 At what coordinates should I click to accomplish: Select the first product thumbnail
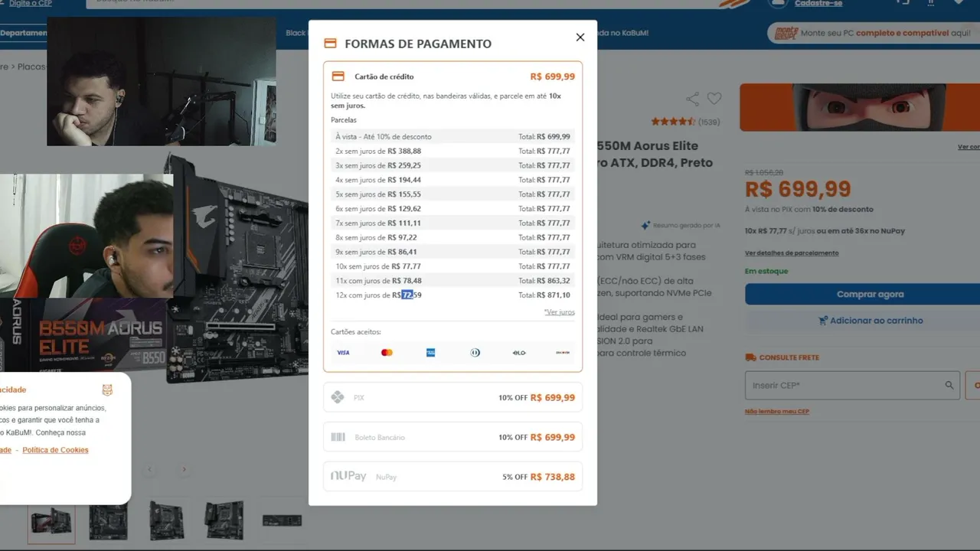(x=51, y=522)
